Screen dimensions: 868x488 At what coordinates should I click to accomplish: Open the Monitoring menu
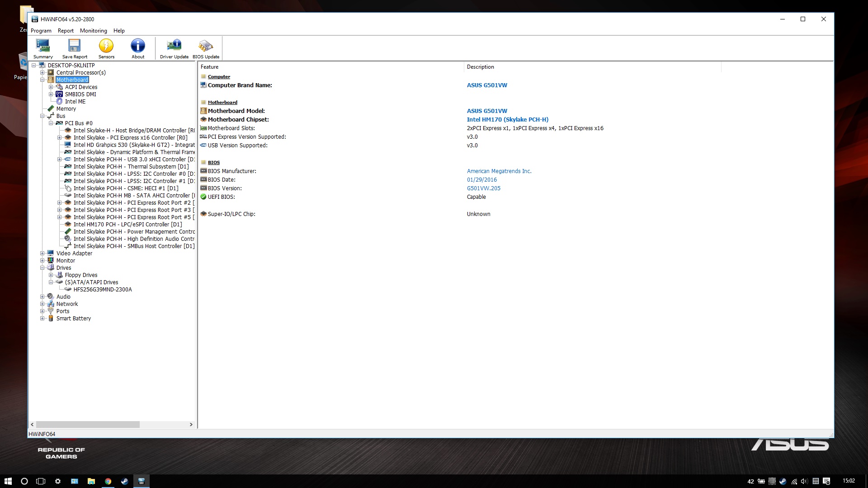(93, 31)
